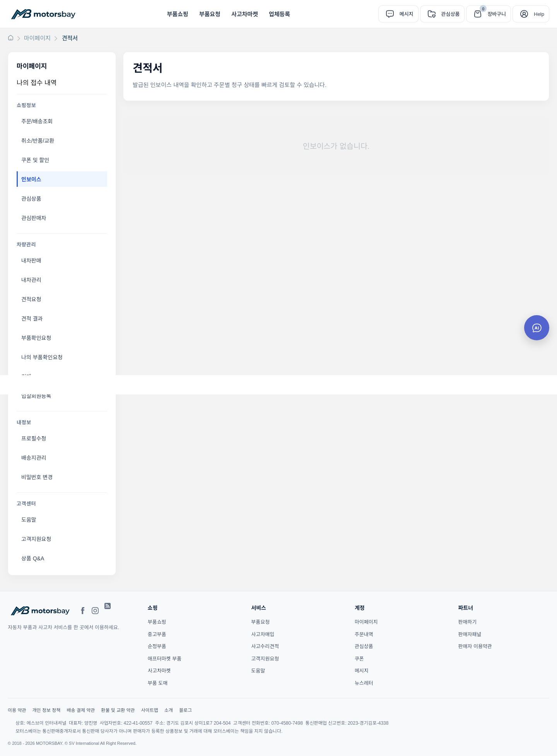Open messages via chat bubble icon
The image size is (557, 756).
point(390,14)
